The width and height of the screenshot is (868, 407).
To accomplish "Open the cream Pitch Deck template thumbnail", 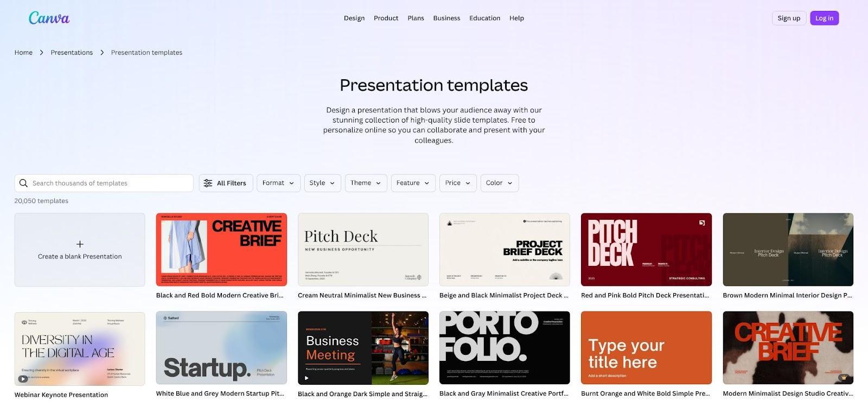I will pos(363,250).
